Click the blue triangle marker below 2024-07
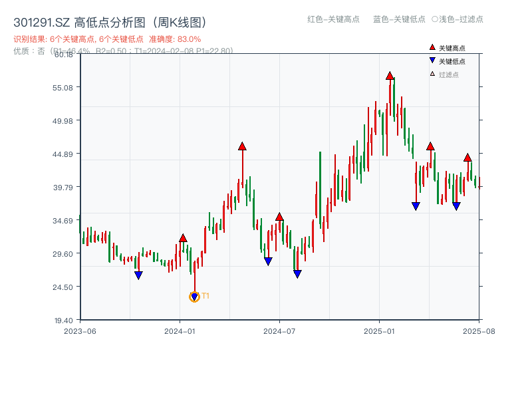Screen dimensions: 532x399 coord(297,273)
